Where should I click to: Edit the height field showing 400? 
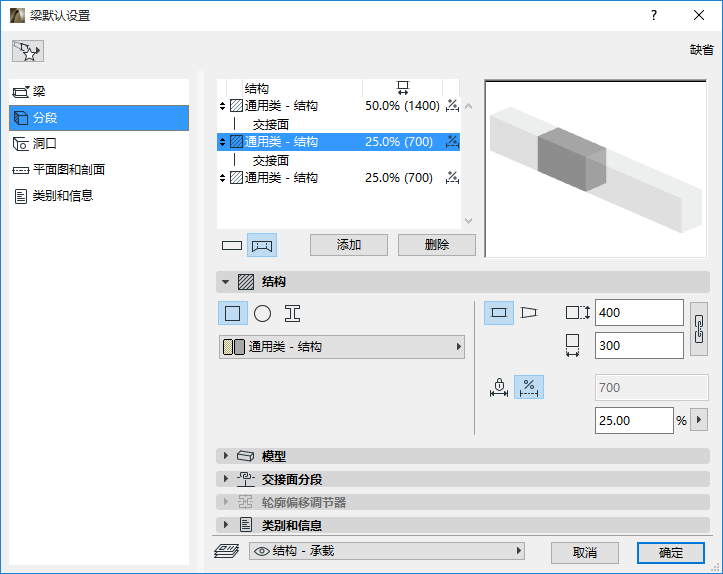[639, 313]
